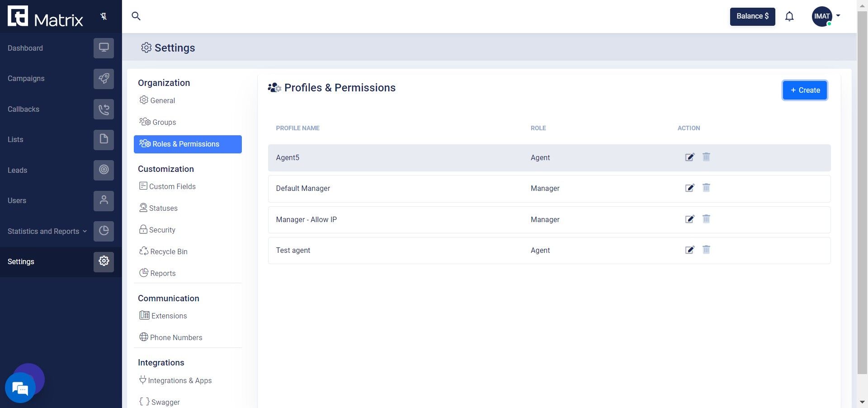Switch to the Roles & Permissions section

coord(185,144)
